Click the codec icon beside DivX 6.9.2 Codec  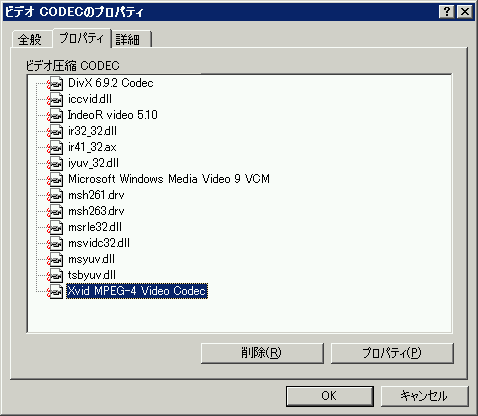pyautogui.click(x=55, y=83)
